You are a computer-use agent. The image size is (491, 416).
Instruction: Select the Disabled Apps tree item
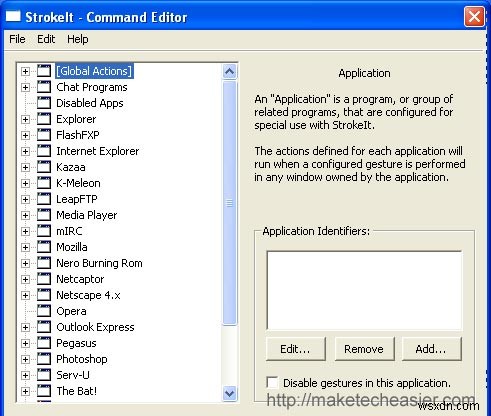(90, 103)
